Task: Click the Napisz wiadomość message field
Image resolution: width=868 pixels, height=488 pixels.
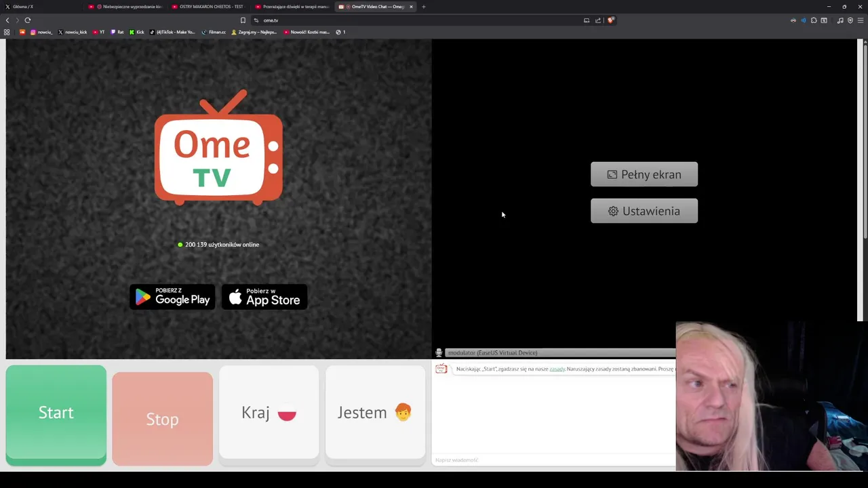Action: coord(553,460)
